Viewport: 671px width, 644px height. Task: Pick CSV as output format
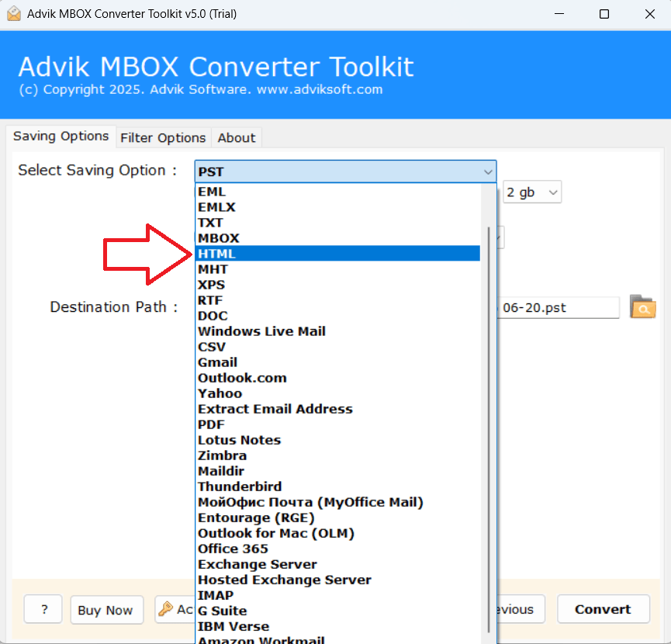tap(337, 347)
